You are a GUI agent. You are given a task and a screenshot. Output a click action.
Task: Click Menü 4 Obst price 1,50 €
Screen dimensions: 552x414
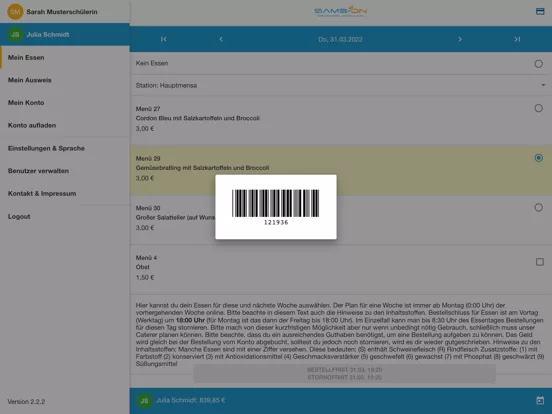pos(145,277)
